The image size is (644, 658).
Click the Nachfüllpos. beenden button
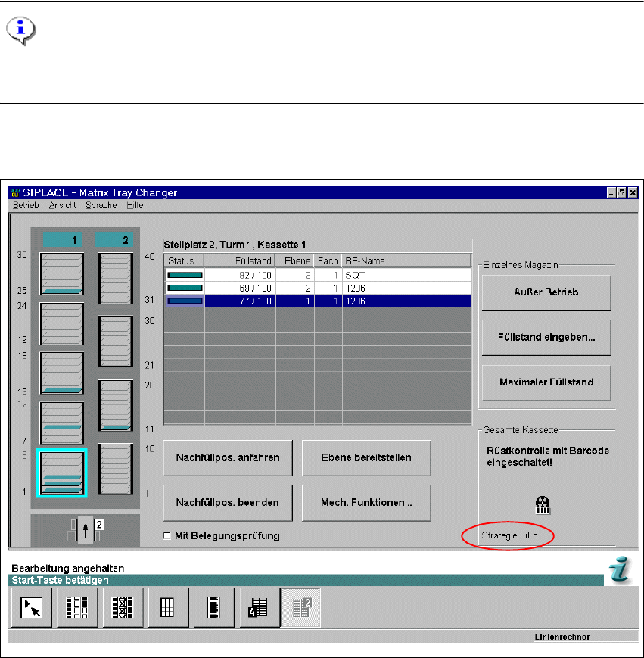(228, 503)
